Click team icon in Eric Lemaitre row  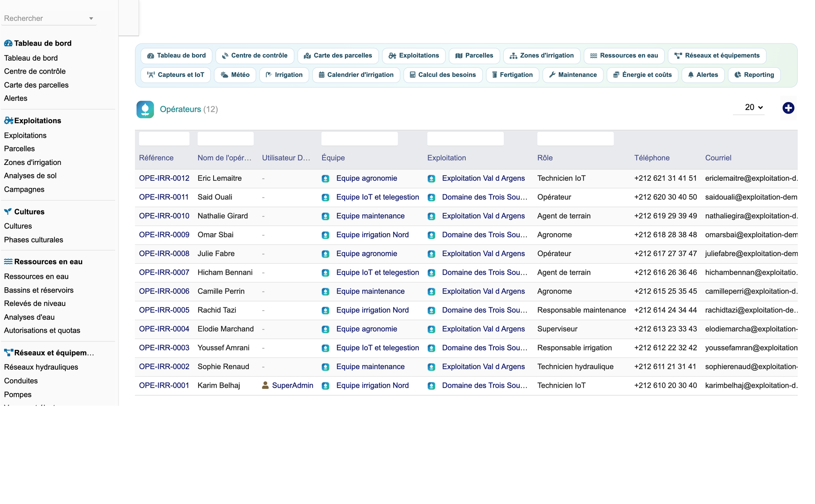coord(325,179)
